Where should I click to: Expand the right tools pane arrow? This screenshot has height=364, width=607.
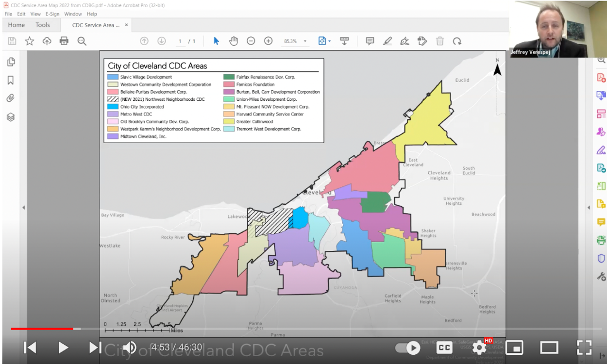(x=589, y=208)
